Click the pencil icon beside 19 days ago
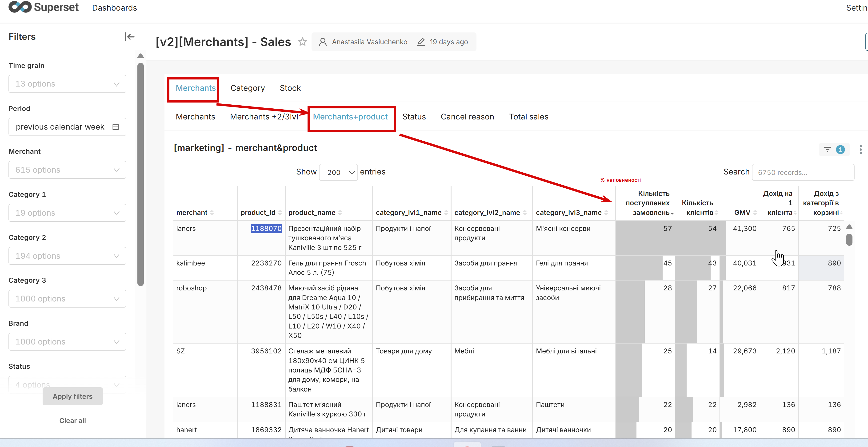The image size is (868, 447). (421, 42)
